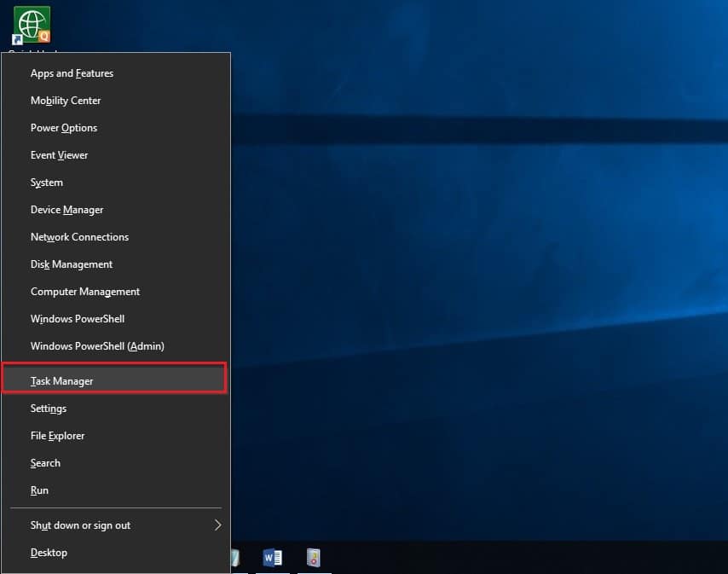Launch File Explorer
The width and height of the screenshot is (728, 574).
[116, 436]
